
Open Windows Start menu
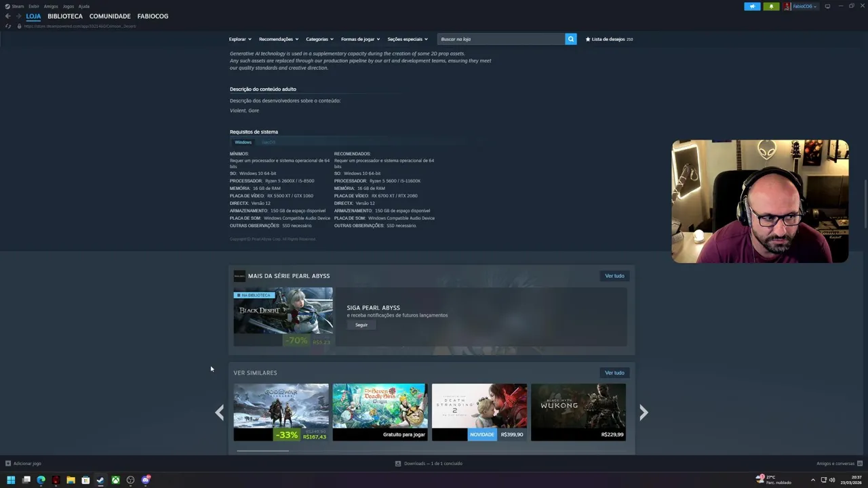click(x=11, y=480)
